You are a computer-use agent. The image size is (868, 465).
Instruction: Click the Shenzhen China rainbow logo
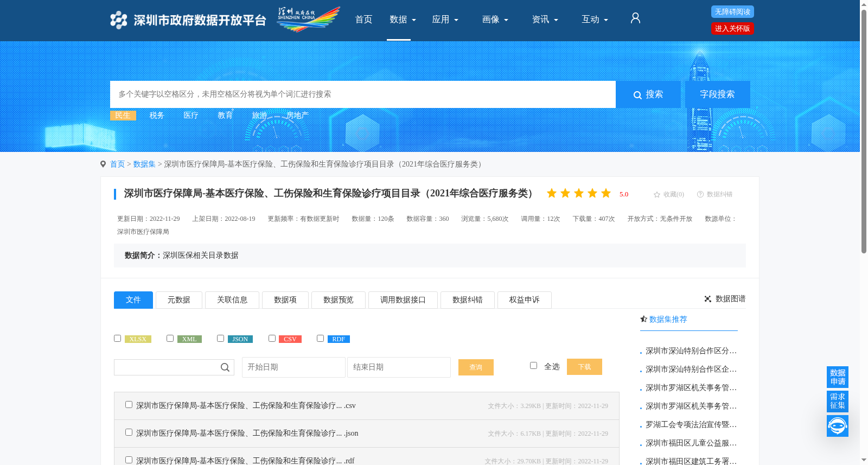coord(308,20)
